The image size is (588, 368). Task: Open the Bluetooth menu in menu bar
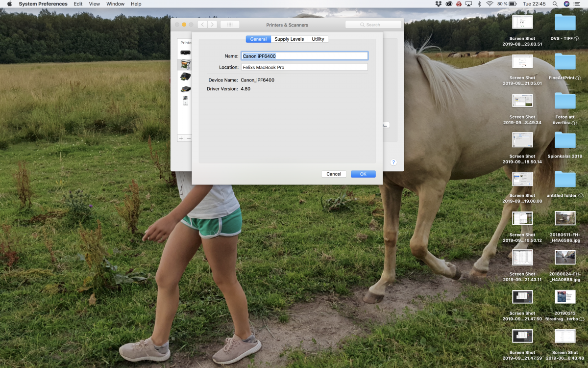(479, 4)
